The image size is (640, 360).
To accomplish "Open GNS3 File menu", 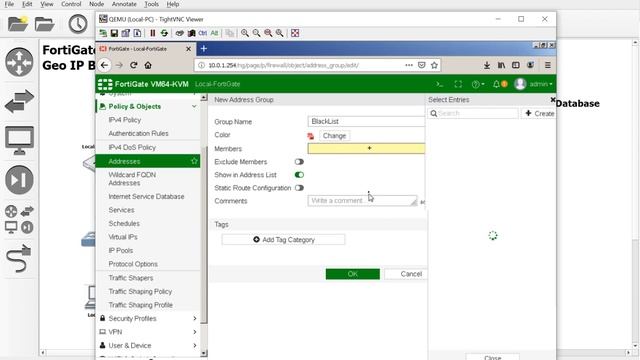I will tap(9, 4).
